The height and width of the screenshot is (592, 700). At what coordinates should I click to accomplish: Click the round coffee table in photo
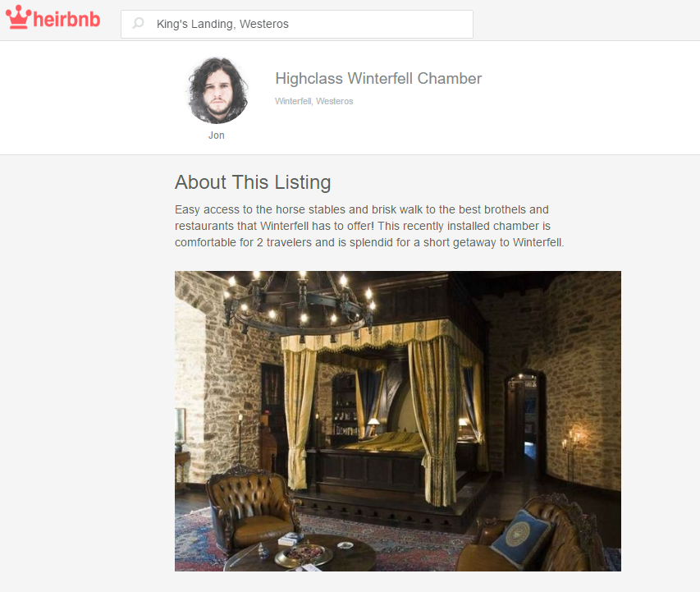coord(300,554)
